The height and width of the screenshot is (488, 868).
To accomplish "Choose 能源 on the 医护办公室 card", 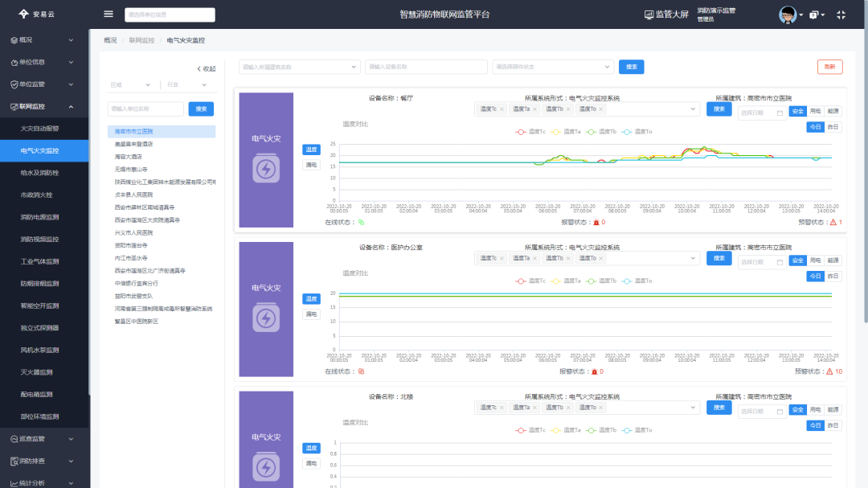I will click(833, 260).
